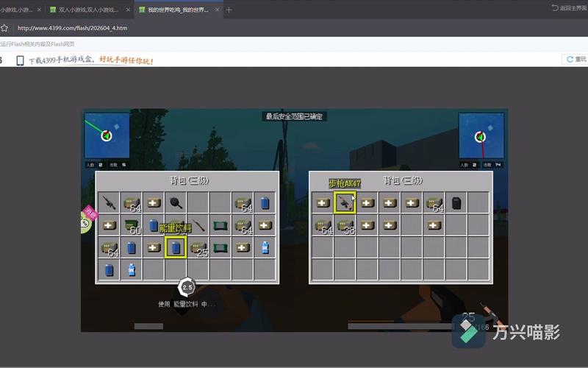Select the green ammo box labeled 60
The width and height of the screenshot is (588, 368).
click(132, 225)
